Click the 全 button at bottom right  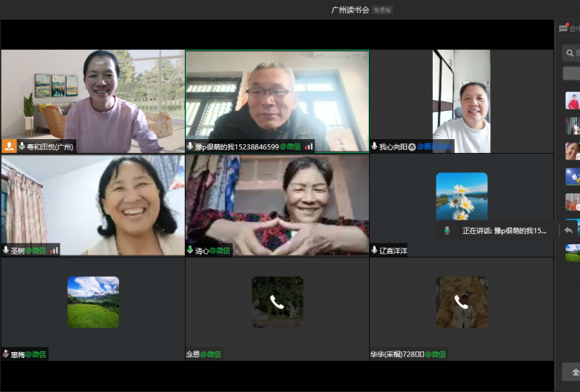coord(574,372)
